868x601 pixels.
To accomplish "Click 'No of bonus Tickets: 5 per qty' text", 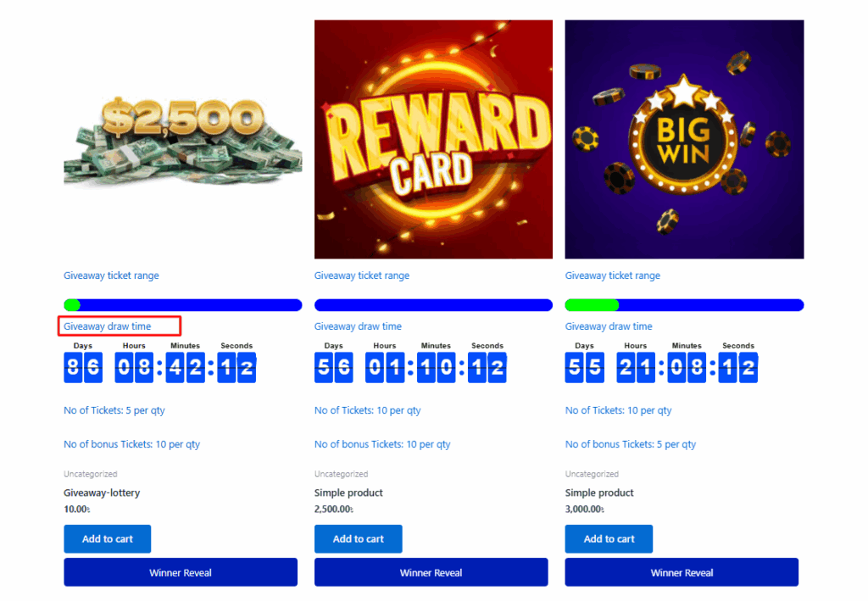I will click(x=631, y=444).
